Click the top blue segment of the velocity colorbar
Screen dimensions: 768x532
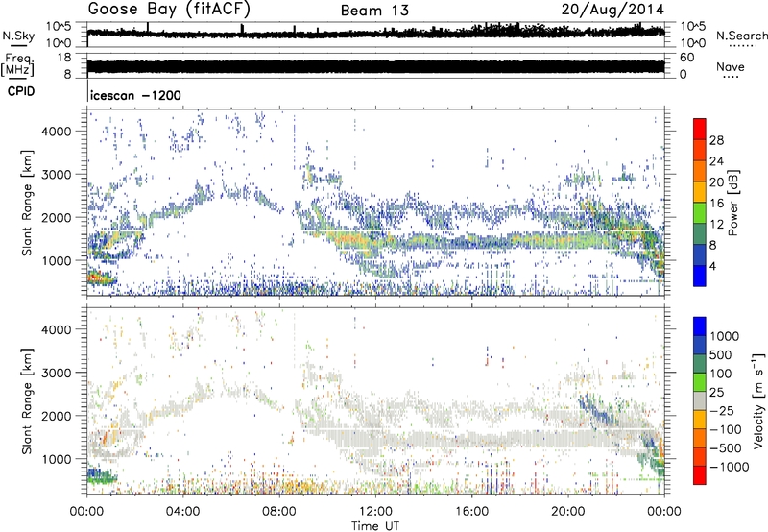[x=700, y=326]
